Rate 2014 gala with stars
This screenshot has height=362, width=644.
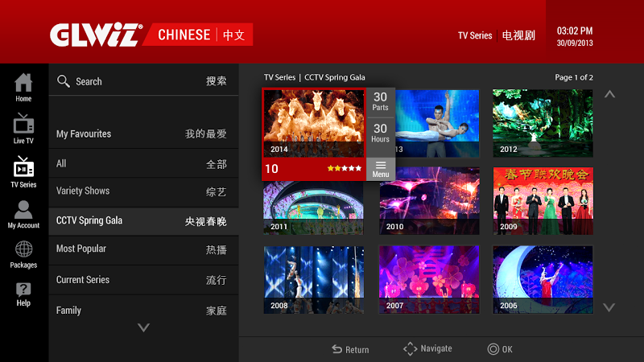point(345,168)
